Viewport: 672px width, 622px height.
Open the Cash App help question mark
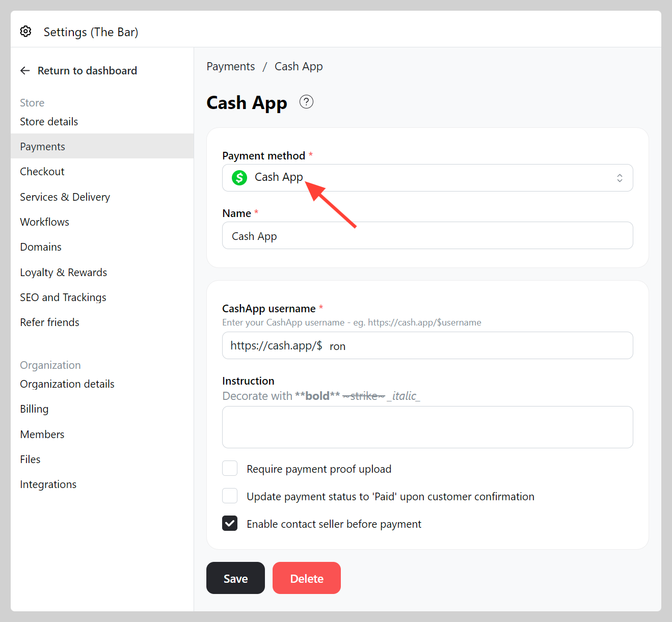coord(306,102)
